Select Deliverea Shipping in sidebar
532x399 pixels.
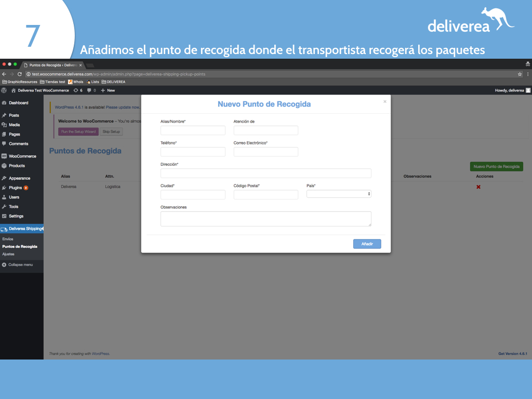[22, 229]
